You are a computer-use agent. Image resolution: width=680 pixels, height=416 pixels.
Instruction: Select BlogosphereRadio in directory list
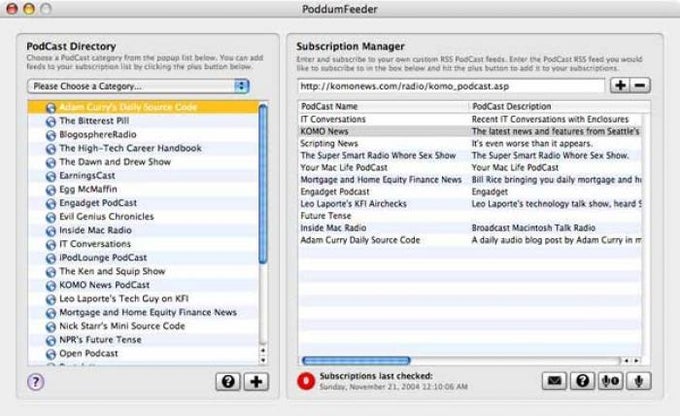click(144, 134)
